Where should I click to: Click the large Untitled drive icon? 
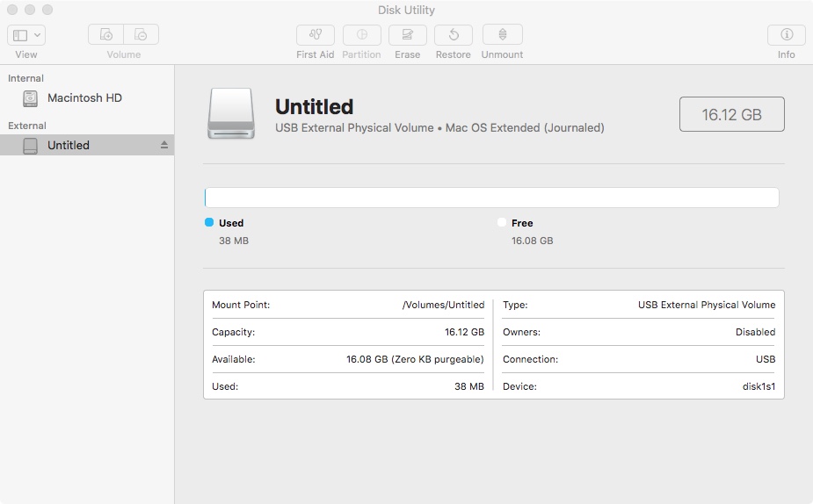pos(231,113)
